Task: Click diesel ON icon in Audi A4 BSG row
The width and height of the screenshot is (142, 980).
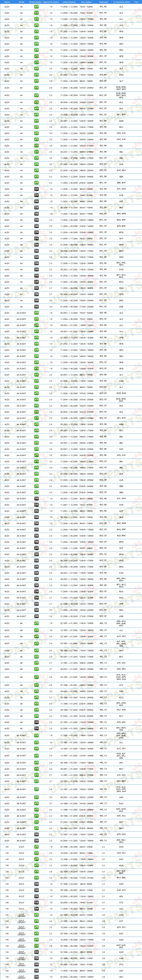Action: pos(36,288)
